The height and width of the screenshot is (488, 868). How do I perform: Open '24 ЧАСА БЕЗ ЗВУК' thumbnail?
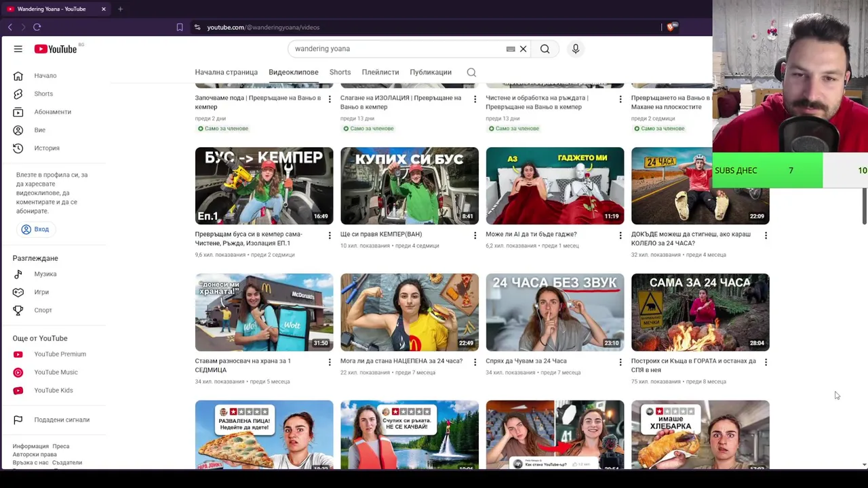[x=555, y=312]
